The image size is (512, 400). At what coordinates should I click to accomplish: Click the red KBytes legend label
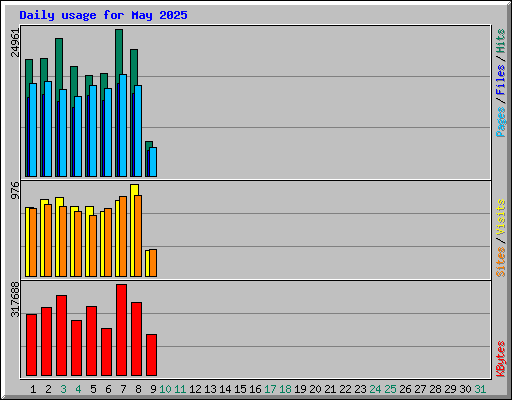click(500, 359)
